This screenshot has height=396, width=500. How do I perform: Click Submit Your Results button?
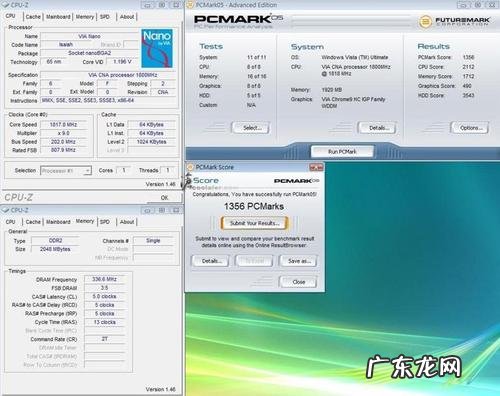[254, 223]
